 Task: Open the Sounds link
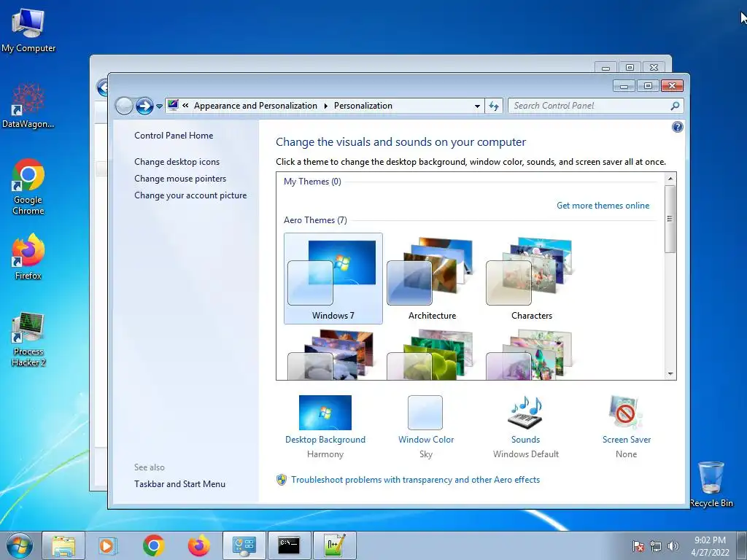click(525, 440)
